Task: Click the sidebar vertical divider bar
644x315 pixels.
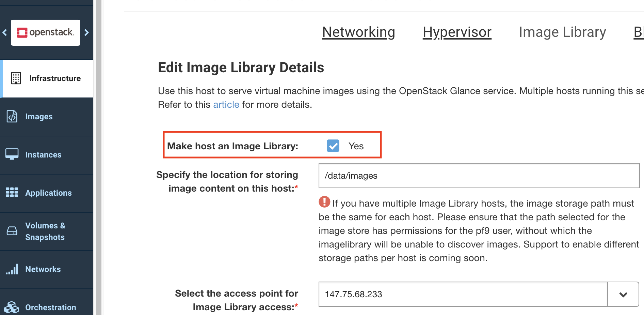Action: 98,157
